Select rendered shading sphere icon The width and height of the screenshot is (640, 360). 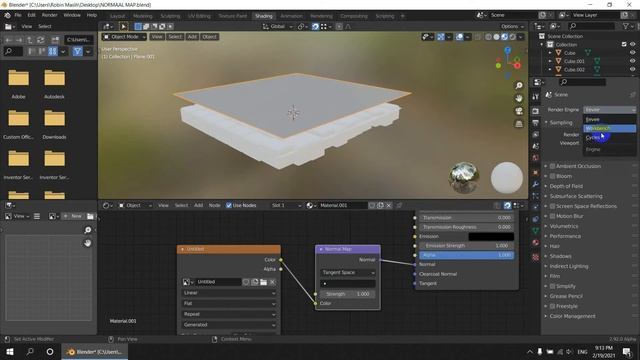coord(513,37)
